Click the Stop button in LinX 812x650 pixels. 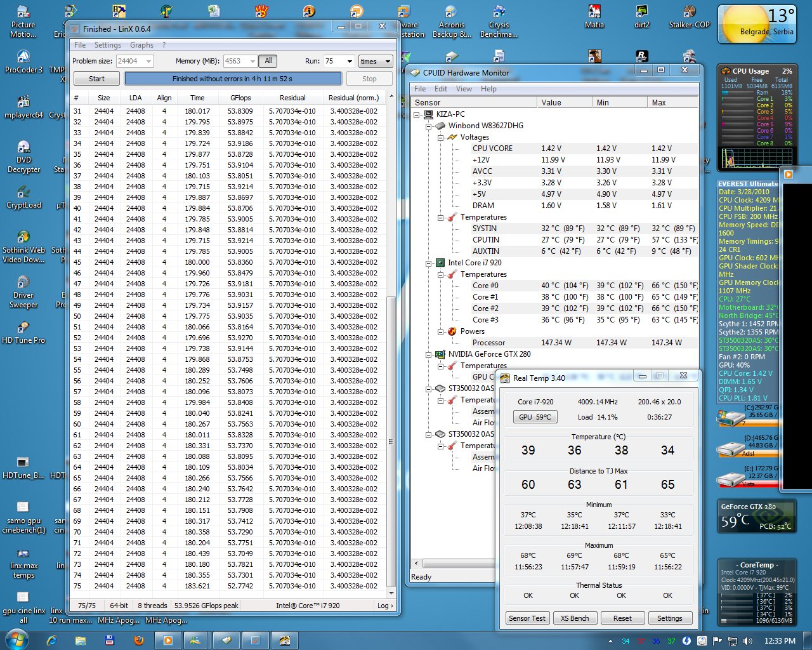point(369,79)
